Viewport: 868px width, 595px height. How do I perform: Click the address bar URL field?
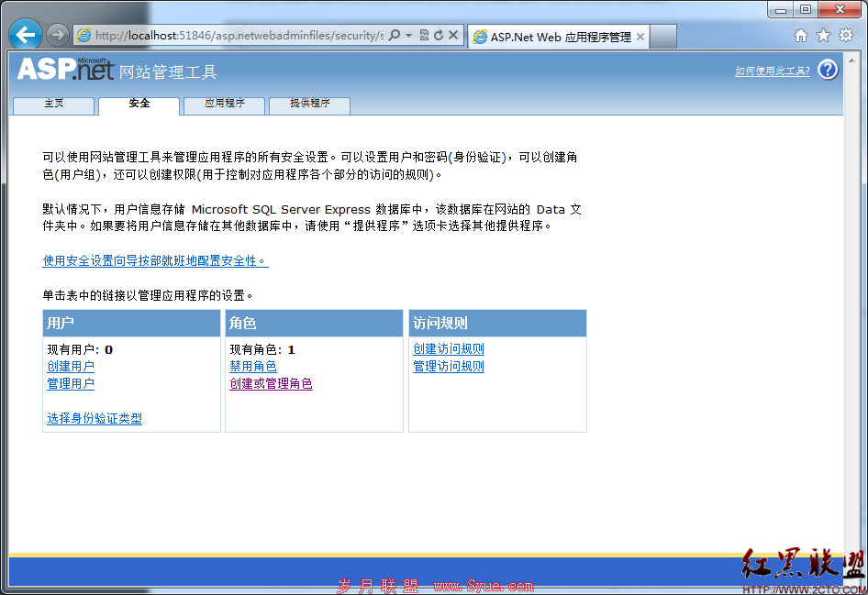pos(239,36)
